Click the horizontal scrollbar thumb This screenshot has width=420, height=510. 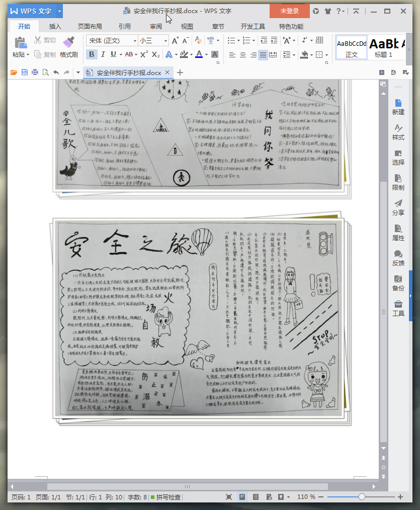coord(188,486)
